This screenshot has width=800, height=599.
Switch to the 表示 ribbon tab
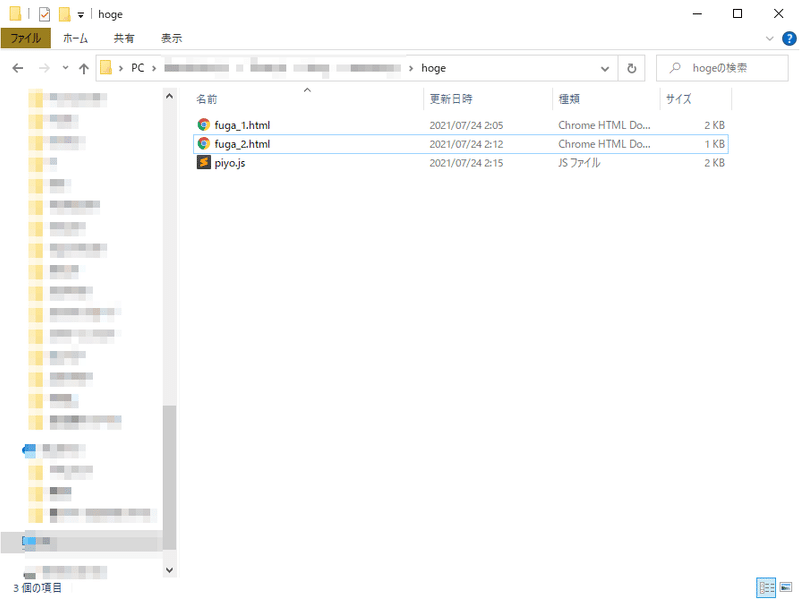[171, 38]
